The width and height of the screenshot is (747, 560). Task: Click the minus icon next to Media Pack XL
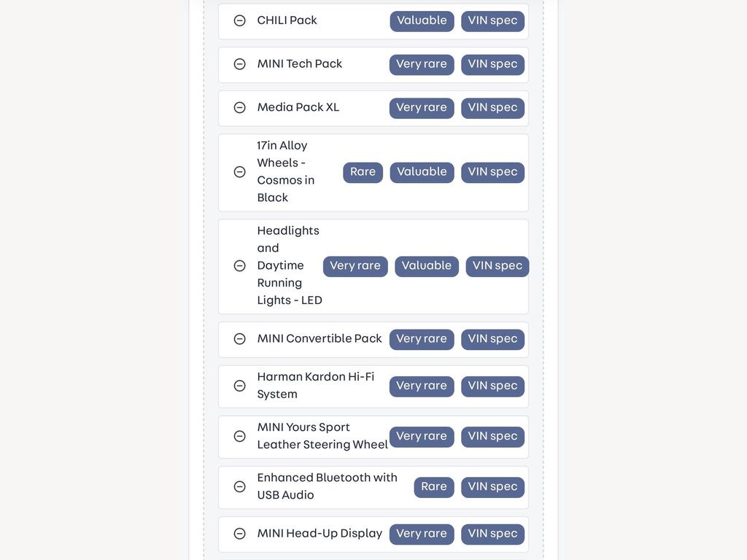click(239, 108)
